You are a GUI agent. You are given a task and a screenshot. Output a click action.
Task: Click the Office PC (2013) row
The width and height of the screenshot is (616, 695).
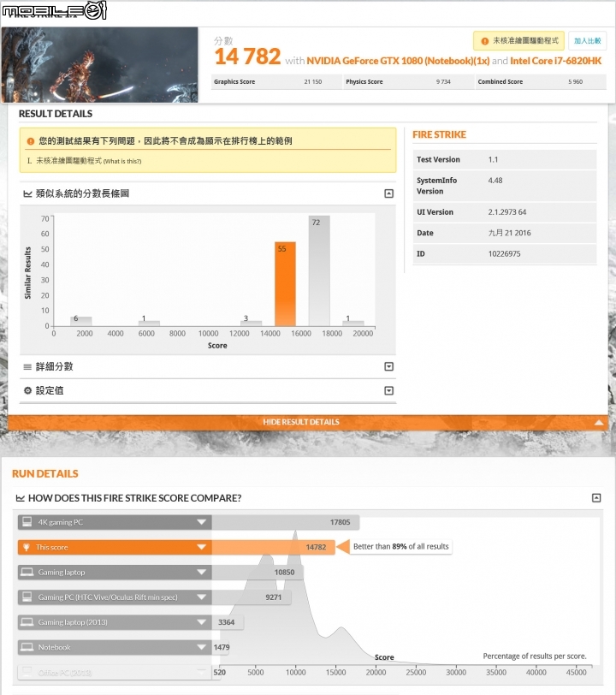(x=115, y=673)
